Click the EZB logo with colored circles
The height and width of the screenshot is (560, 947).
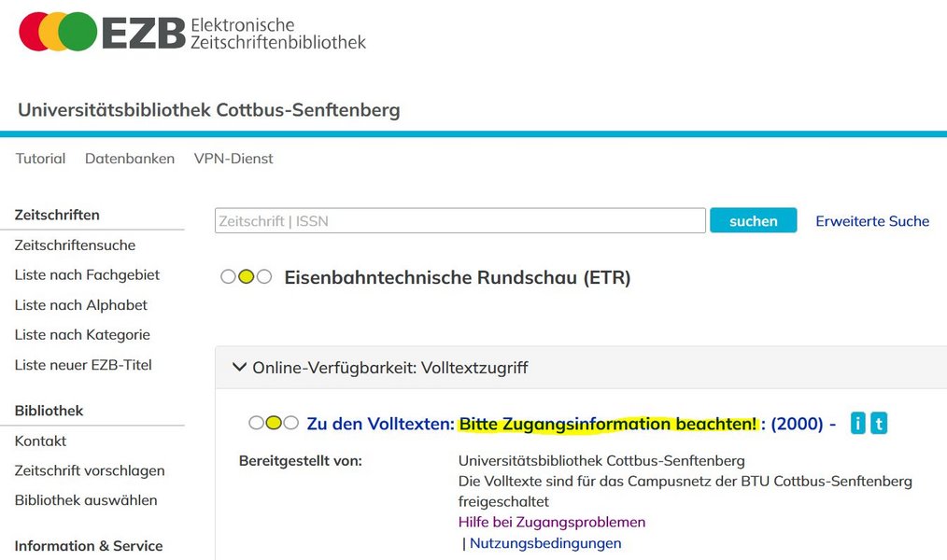coord(191,33)
